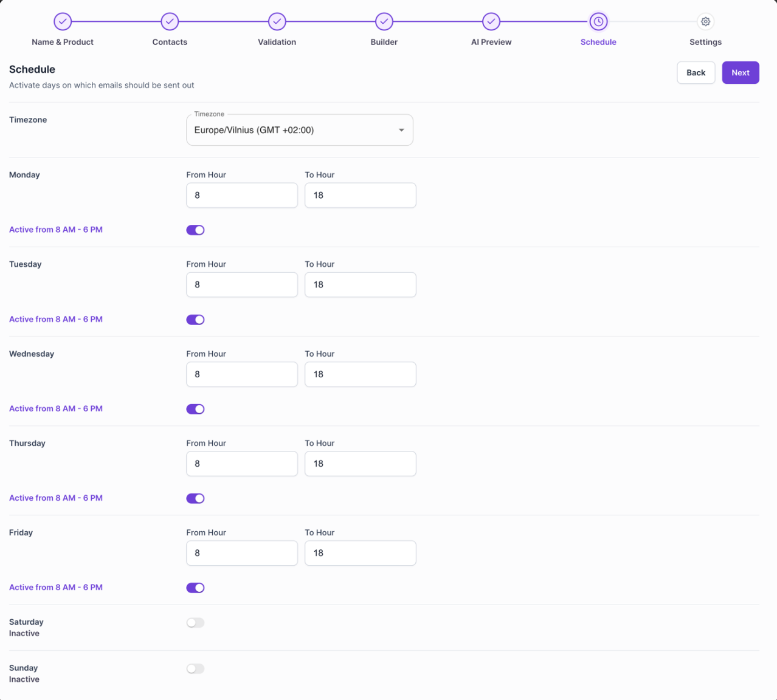Click the AI Preview step checkmark icon
The image size is (777, 700).
491,21
